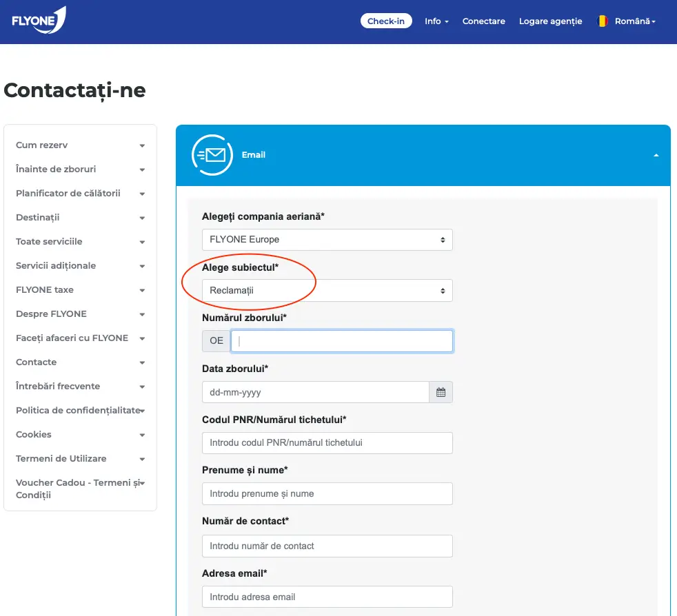Open the Română language selector
This screenshot has width=677, height=616.
pos(635,21)
